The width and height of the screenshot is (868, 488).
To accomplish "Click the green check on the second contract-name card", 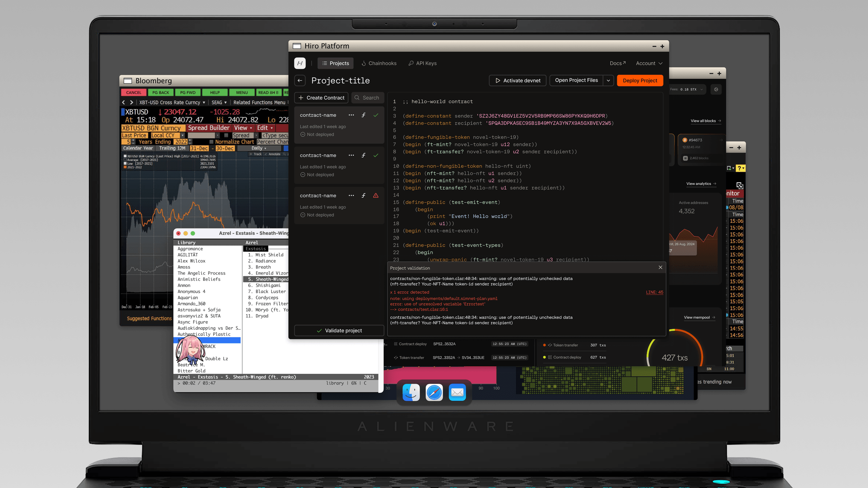I will click(376, 155).
